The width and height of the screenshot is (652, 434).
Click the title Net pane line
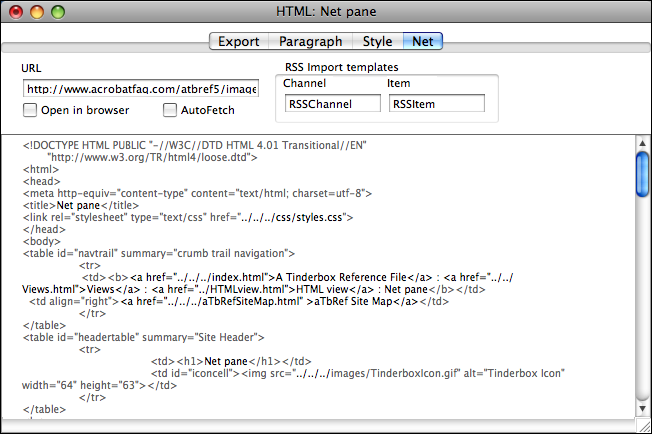81,205
